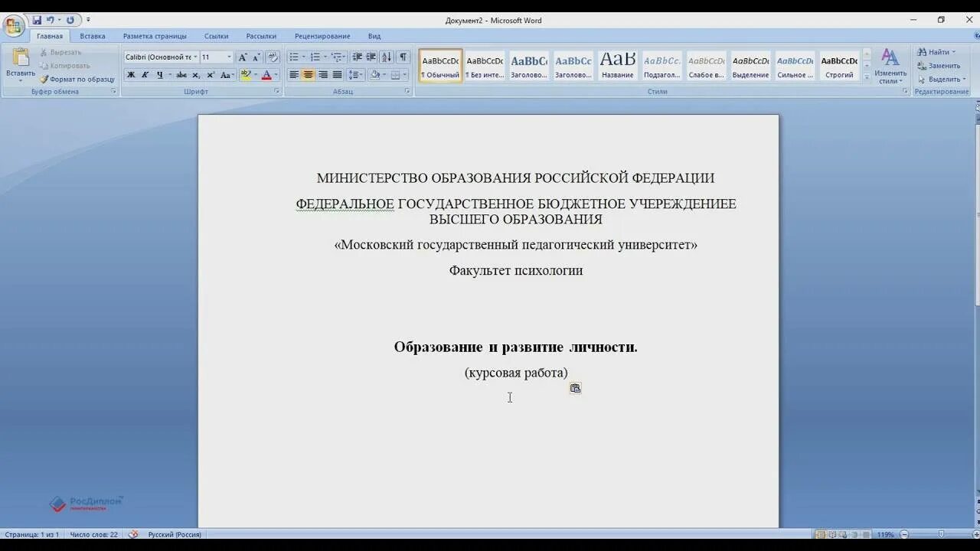Increase font size with grow font icon
This screenshot has height=551, width=980.
(243, 57)
